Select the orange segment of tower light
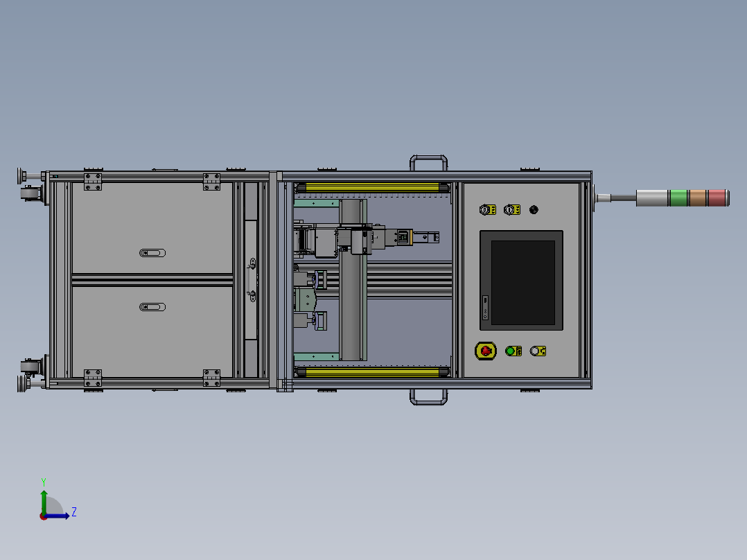The width and height of the screenshot is (747, 560). tap(697, 198)
